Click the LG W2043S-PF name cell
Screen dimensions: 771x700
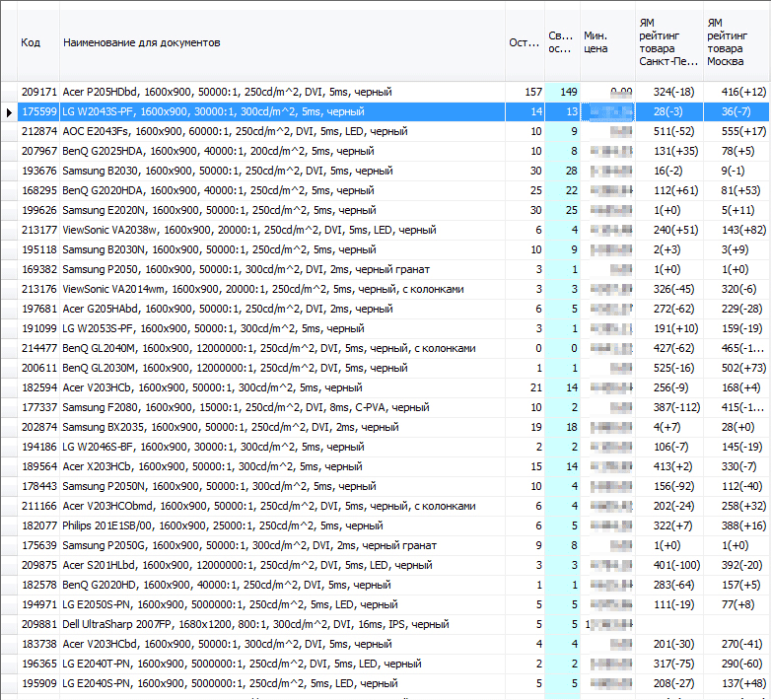pyautogui.click(x=282, y=111)
